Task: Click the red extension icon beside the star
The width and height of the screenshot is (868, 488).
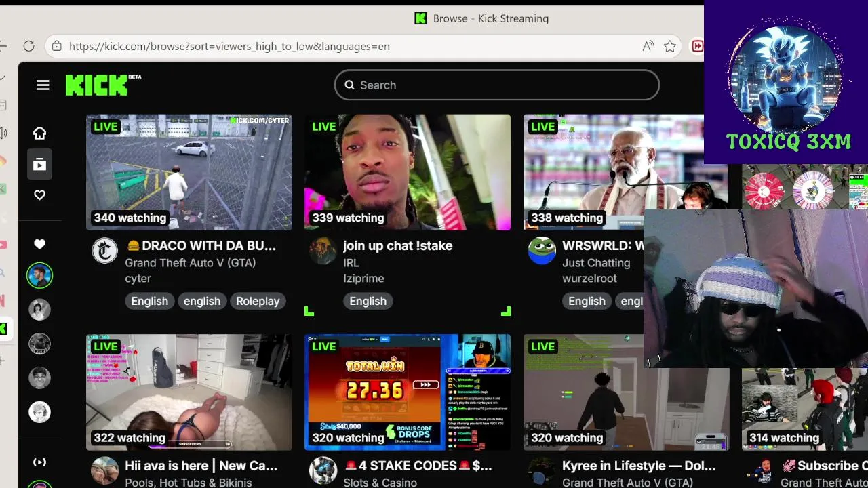Action: click(x=697, y=46)
